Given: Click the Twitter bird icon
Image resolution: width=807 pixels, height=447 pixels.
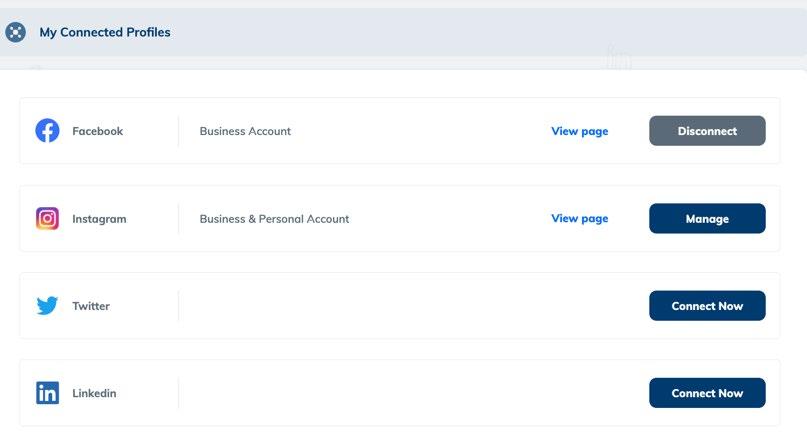Looking at the screenshot, I should [47, 306].
